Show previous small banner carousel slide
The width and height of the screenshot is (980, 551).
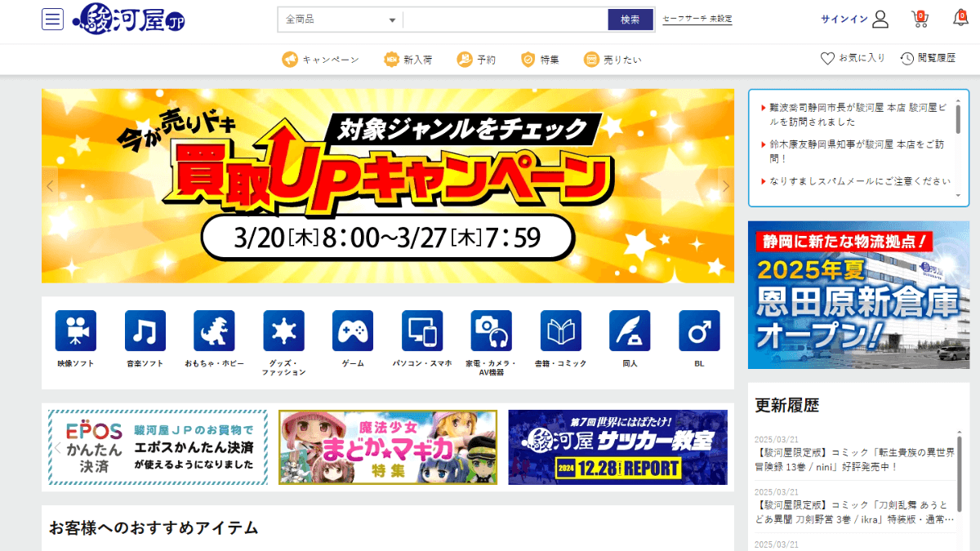click(x=57, y=447)
